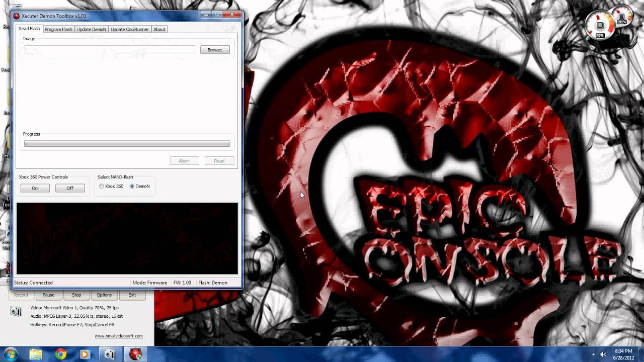Click the Browse button for image file

click(215, 50)
